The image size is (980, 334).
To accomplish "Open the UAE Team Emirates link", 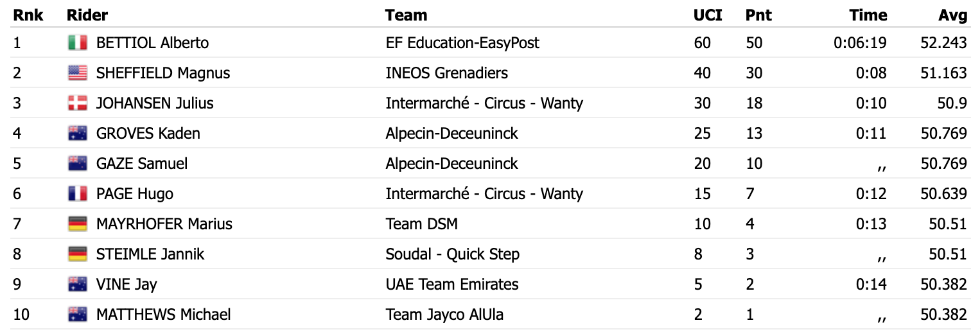I will [x=452, y=285].
